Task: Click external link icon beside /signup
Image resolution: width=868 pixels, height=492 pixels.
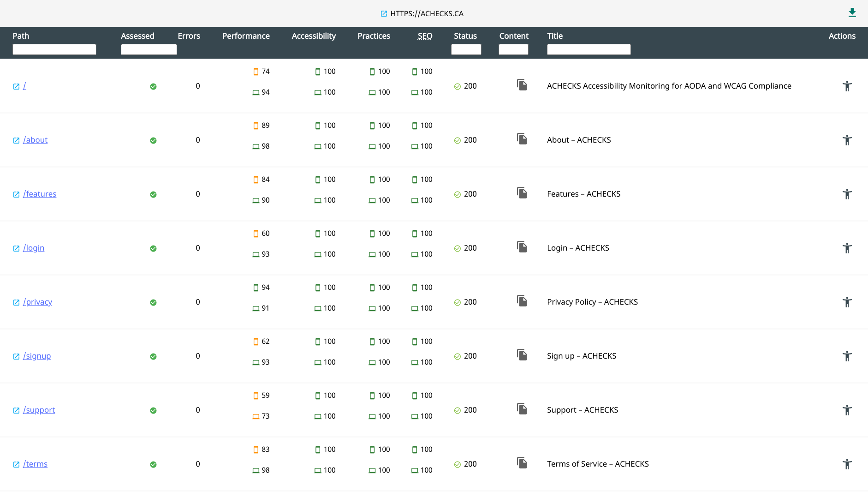Action: (16, 356)
